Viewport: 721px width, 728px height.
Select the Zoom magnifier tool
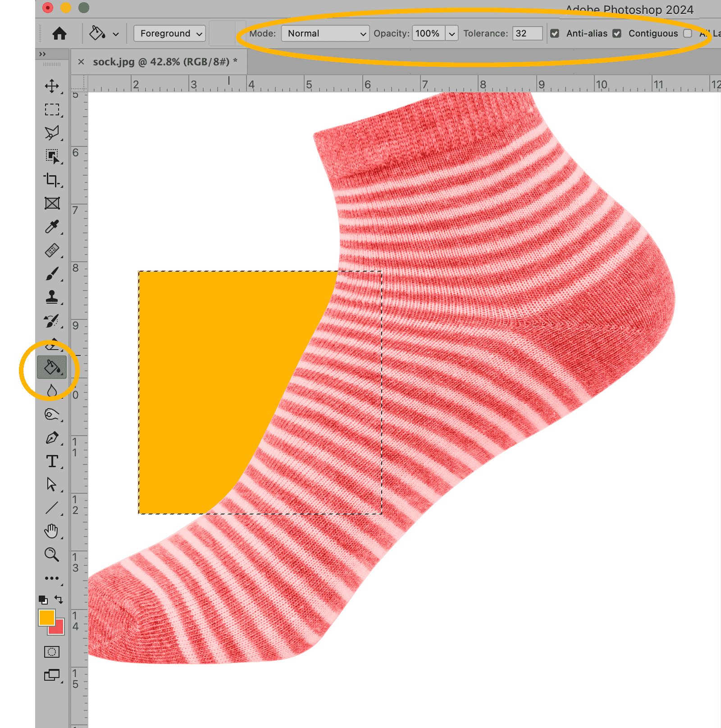click(52, 555)
